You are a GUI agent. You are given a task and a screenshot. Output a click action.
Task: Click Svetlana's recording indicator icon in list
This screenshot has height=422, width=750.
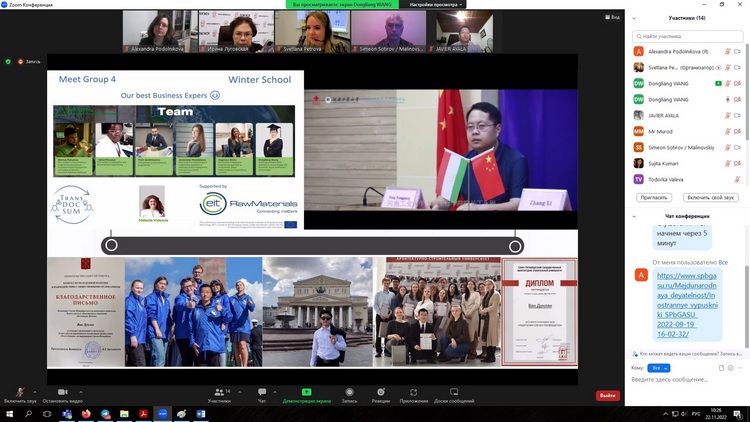pos(718,67)
